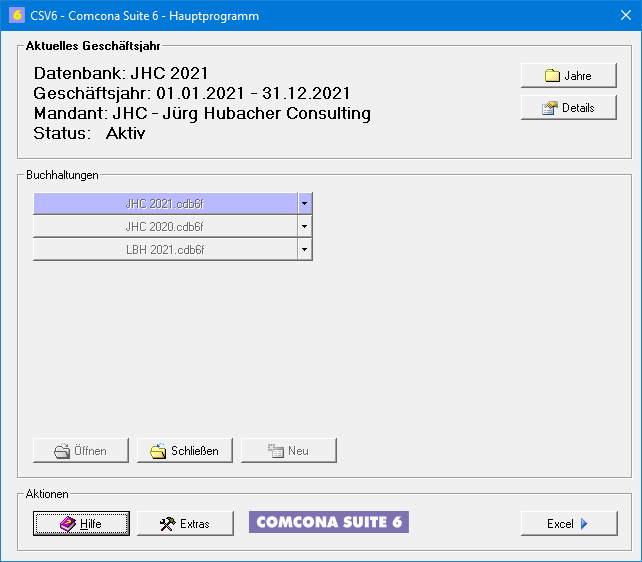Click the Mandant: JHC – Jürg Hubacher Consulting text
642x562 pixels.
point(202,113)
